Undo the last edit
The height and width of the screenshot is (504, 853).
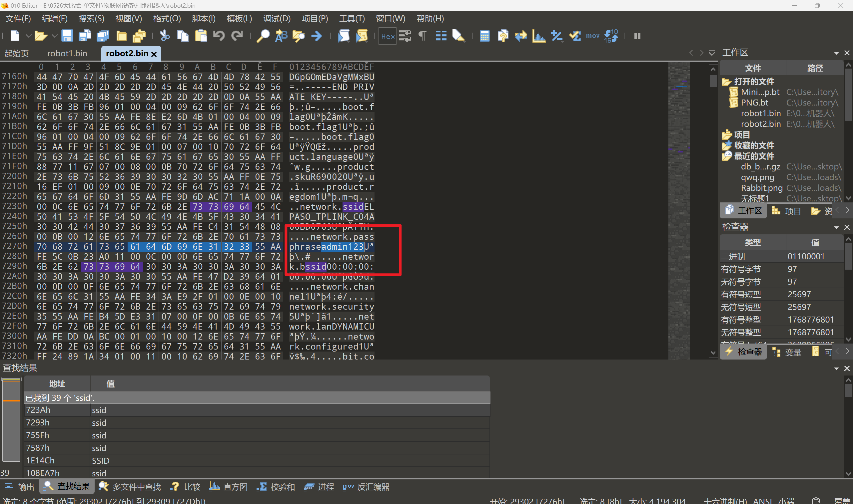[x=219, y=36]
